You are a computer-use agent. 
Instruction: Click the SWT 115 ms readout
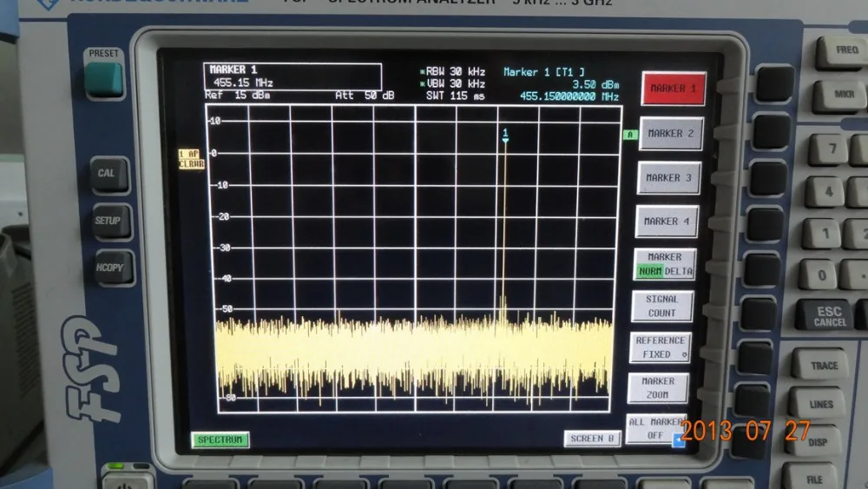(x=455, y=96)
